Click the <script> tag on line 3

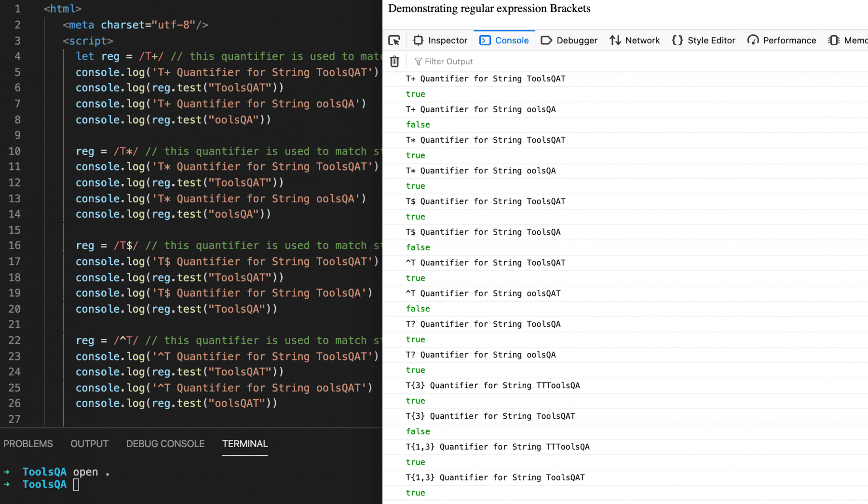[88, 41]
